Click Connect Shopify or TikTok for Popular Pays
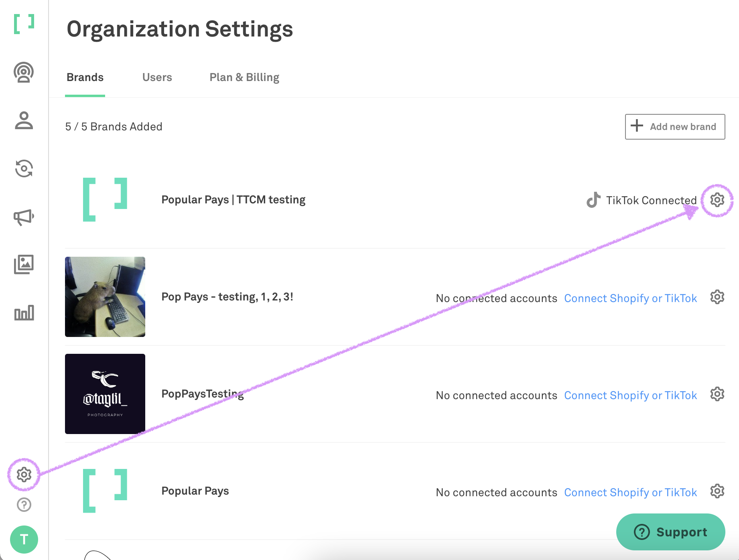Viewport: 739px width, 560px height. click(630, 492)
